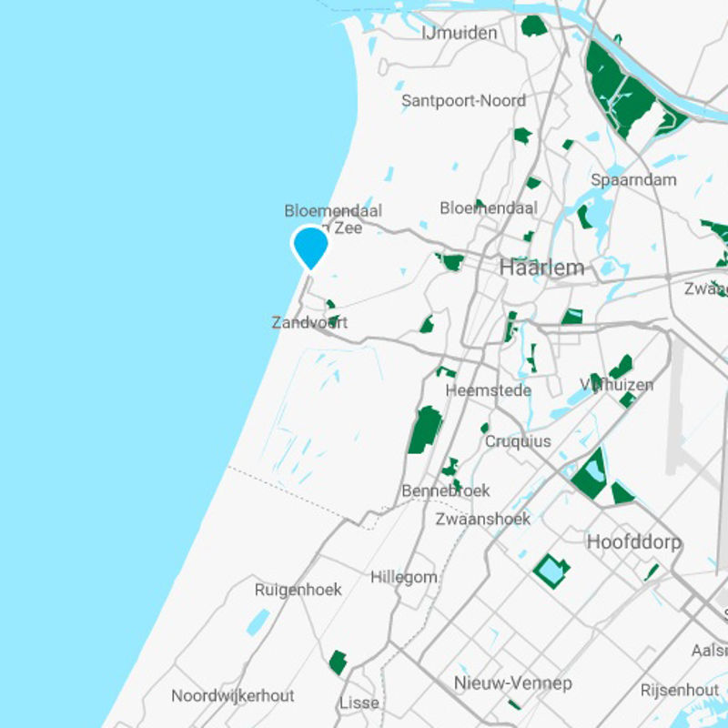Click the Rijsenhout place label
This screenshot has width=728, height=728.
click(679, 690)
